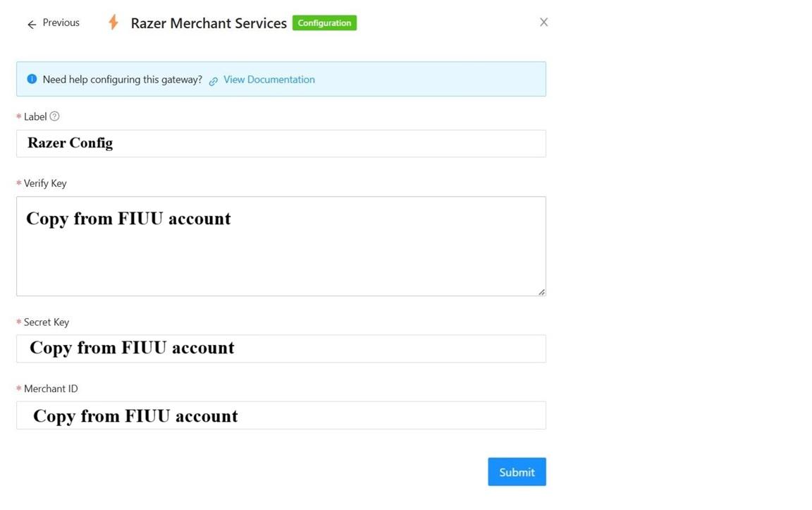Click the Verify Key textarea resize handle

pos(541,292)
